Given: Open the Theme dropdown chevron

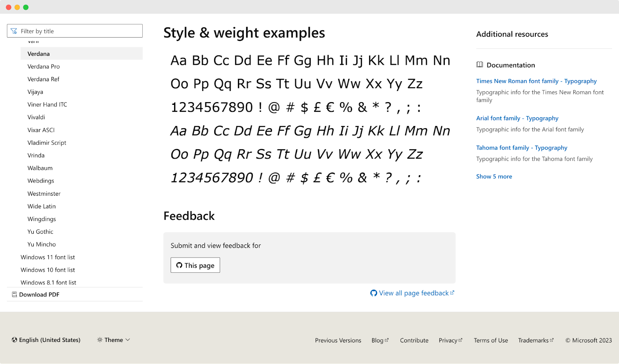Looking at the screenshot, I should [128, 340].
